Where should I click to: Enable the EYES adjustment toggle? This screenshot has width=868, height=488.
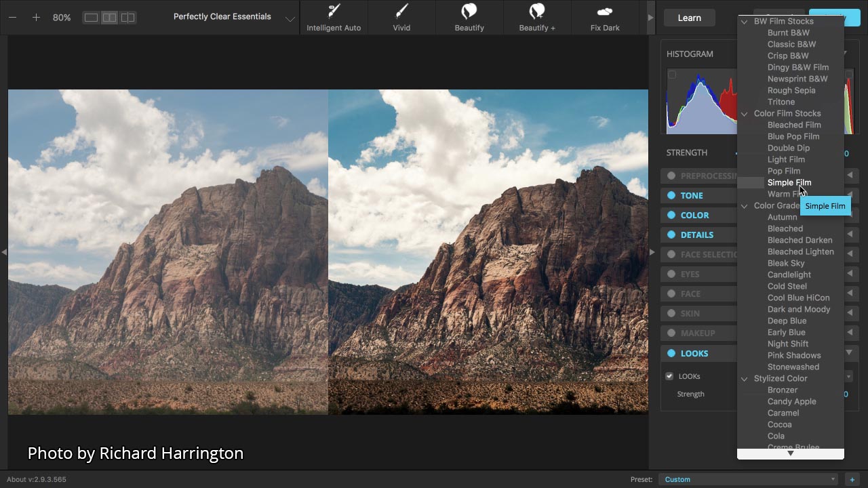671,274
